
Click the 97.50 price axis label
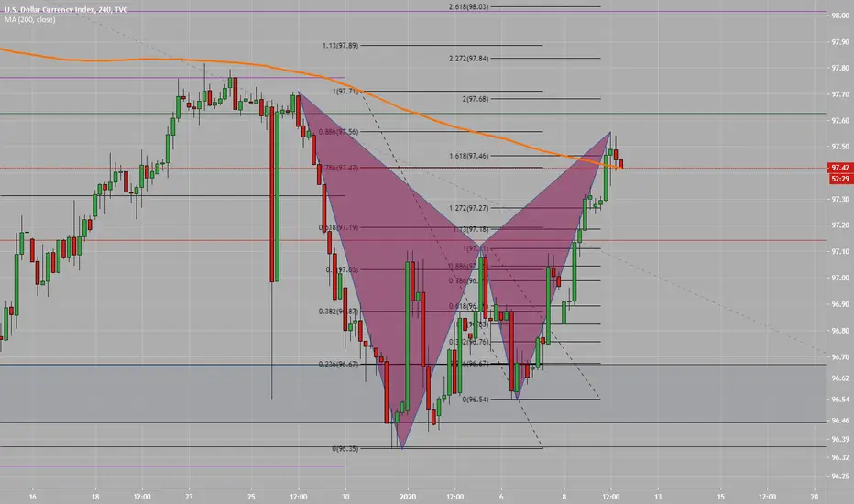pos(840,147)
